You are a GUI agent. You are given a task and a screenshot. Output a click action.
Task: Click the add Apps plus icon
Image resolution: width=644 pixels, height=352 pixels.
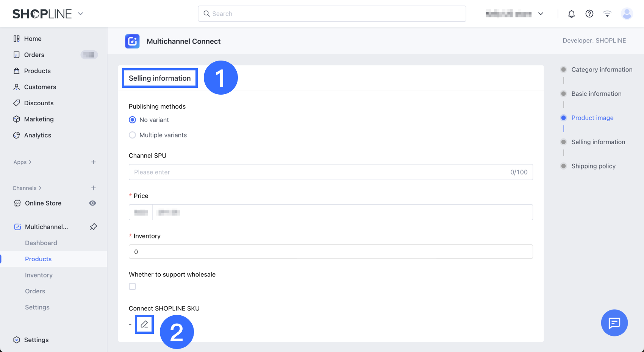pos(93,162)
